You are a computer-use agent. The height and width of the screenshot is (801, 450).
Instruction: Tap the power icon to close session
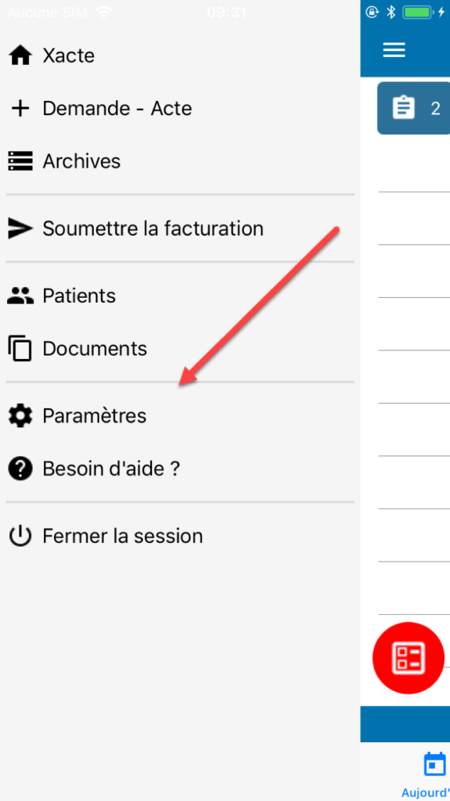20,536
